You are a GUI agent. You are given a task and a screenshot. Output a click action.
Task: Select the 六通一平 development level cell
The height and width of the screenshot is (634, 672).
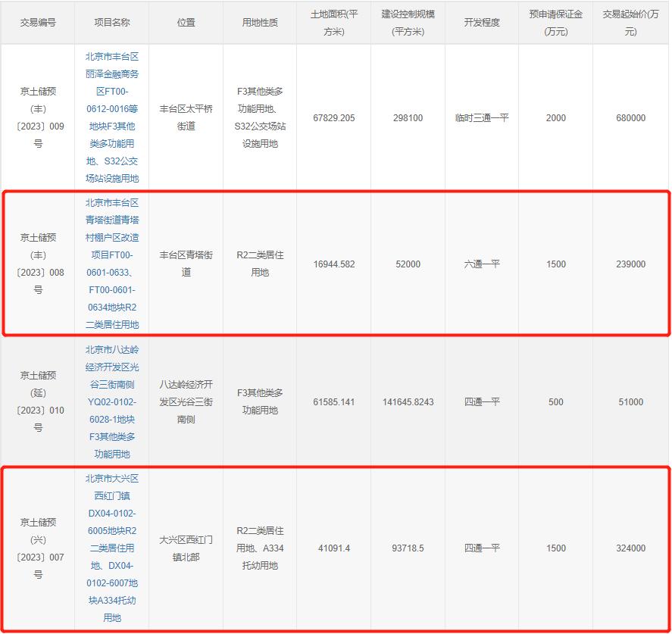coord(482,264)
